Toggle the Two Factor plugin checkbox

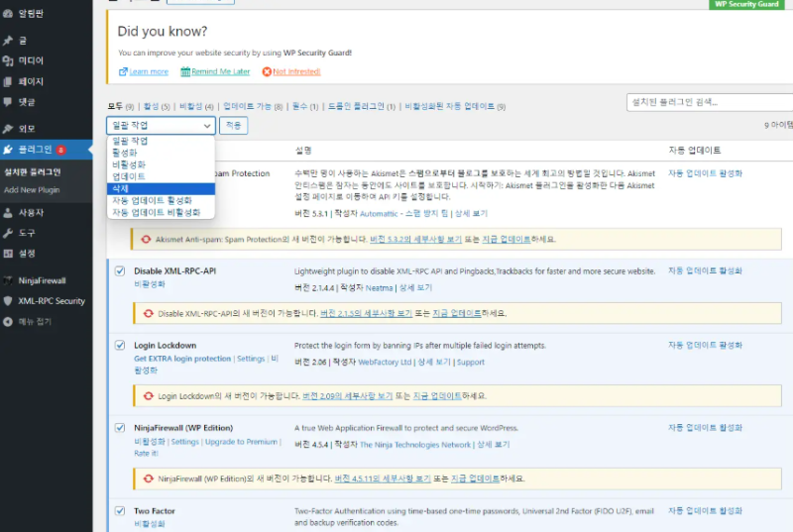(120, 511)
